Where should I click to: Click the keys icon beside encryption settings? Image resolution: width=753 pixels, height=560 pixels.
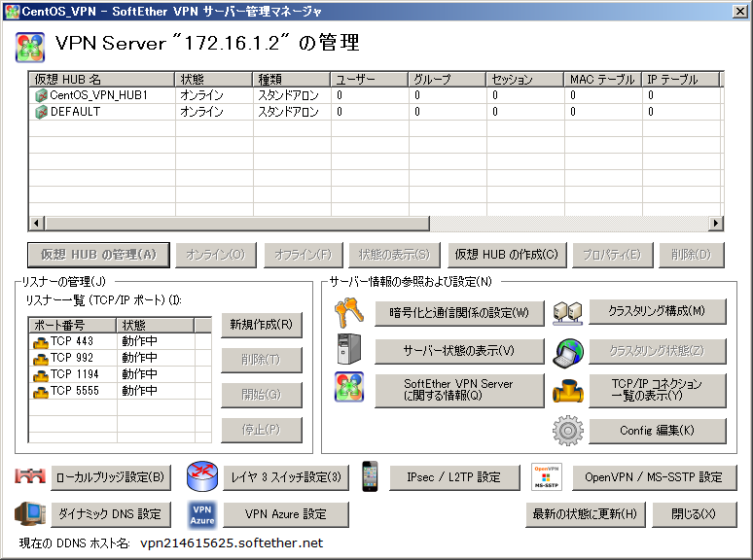pos(348,312)
